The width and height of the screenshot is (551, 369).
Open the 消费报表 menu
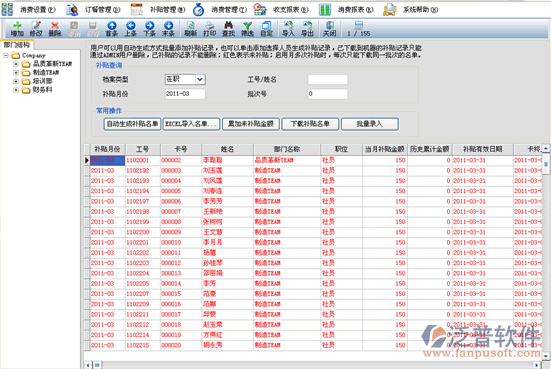tap(346, 9)
